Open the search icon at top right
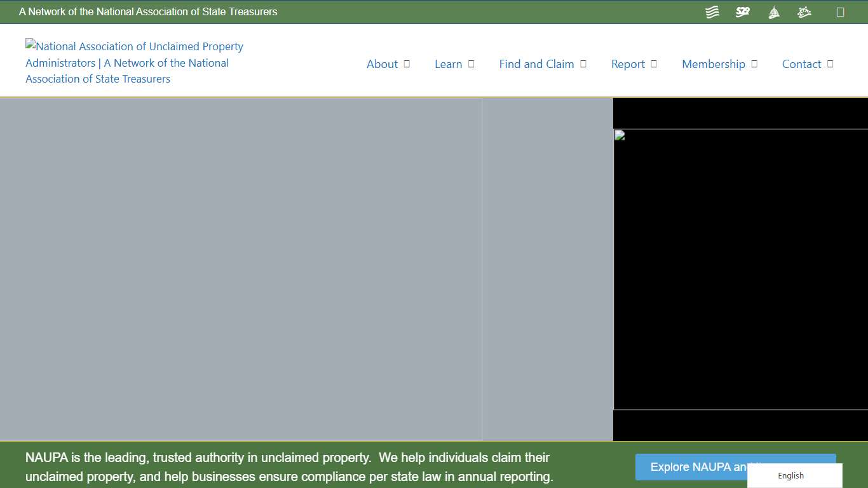This screenshot has height=488, width=868. 840,11
